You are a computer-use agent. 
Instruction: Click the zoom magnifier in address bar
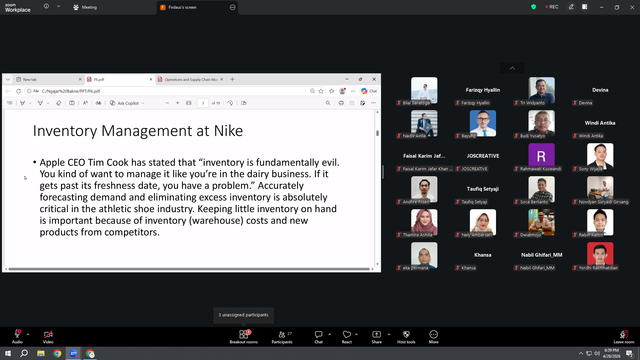(x=312, y=91)
